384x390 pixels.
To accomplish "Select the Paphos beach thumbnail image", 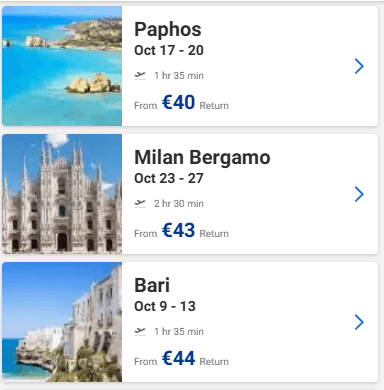I will pyautogui.click(x=62, y=66).
